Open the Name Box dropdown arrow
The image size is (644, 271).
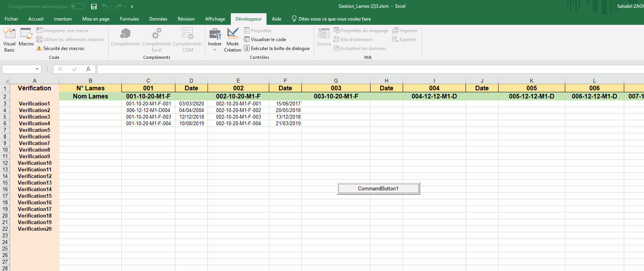point(37,69)
